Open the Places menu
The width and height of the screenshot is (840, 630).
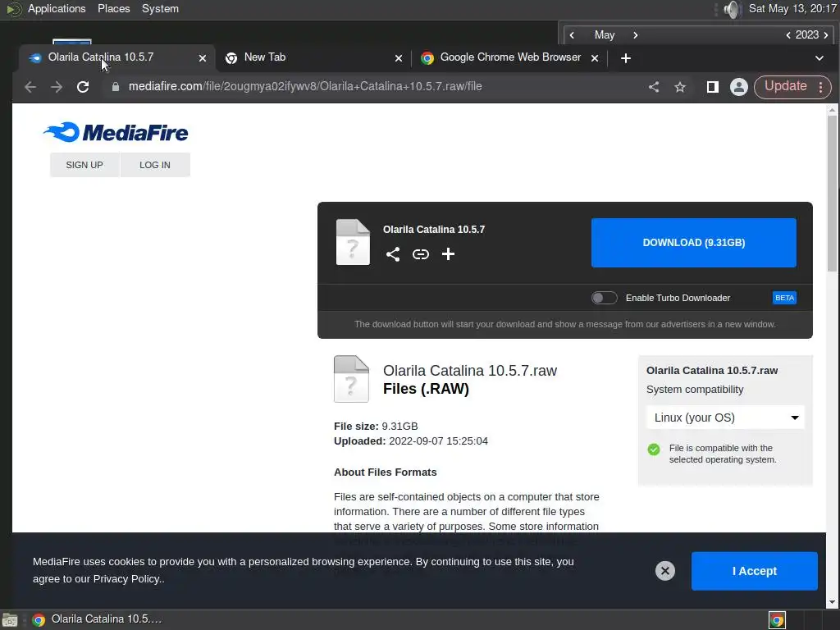point(113,8)
